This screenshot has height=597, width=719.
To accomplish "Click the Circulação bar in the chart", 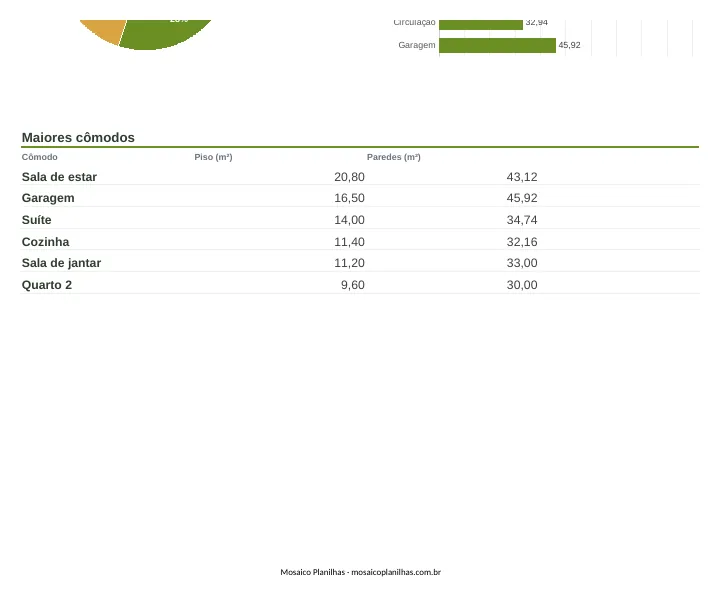I will 481,25.
